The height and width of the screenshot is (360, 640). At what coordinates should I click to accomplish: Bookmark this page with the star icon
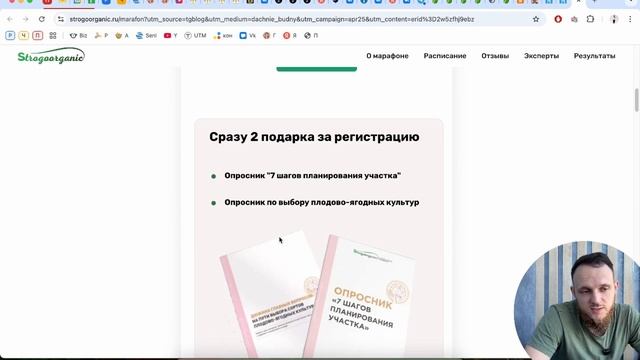point(536,19)
